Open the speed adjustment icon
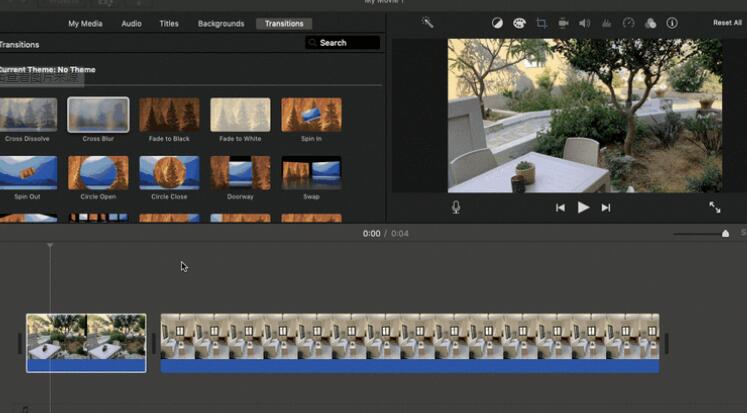 tap(628, 23)
